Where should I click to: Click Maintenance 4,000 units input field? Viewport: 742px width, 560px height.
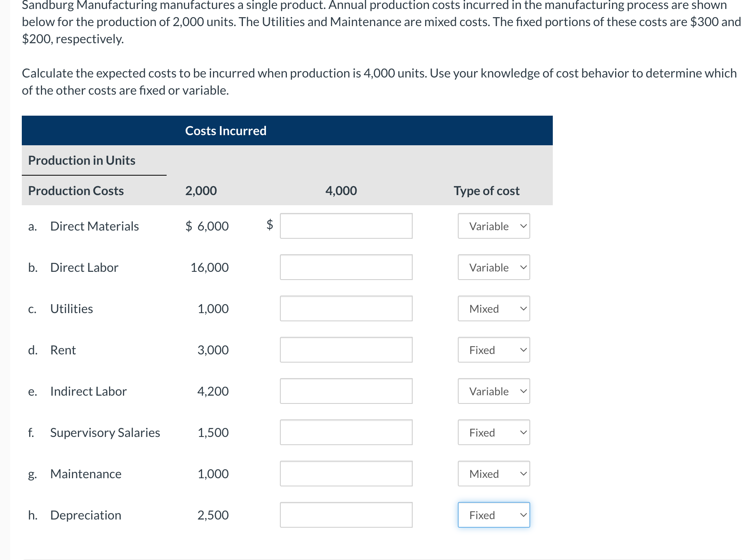(346, 474)
